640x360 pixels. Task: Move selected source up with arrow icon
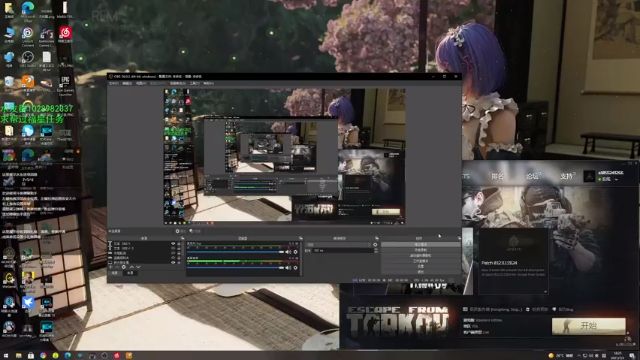pyautogui.click(x=131, y=267)
